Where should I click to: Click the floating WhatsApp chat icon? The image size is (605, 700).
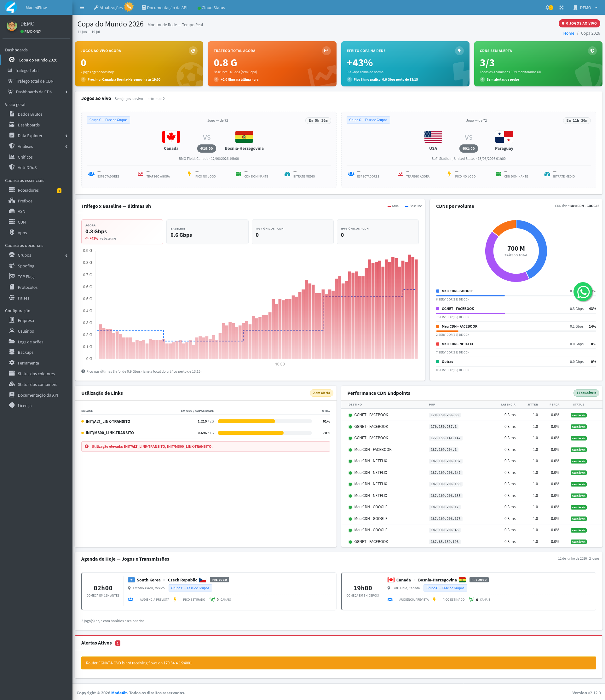(583, 292)
